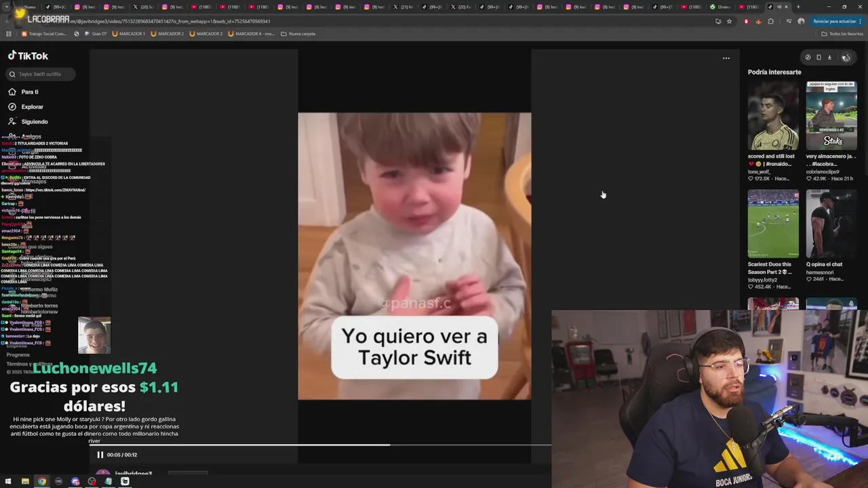
Task: Open the video three-dots options menu
Action: [726, 58]
